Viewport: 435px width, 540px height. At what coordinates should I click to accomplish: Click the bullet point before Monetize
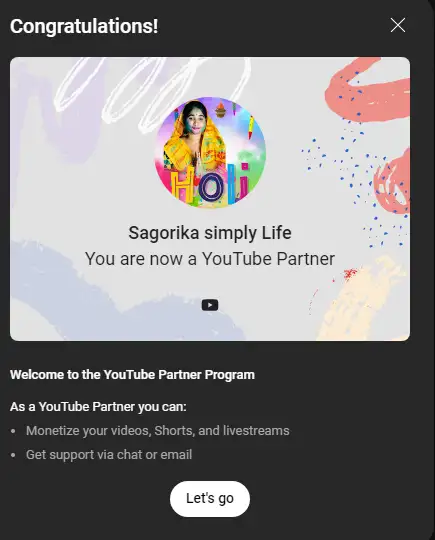point(13,431)
